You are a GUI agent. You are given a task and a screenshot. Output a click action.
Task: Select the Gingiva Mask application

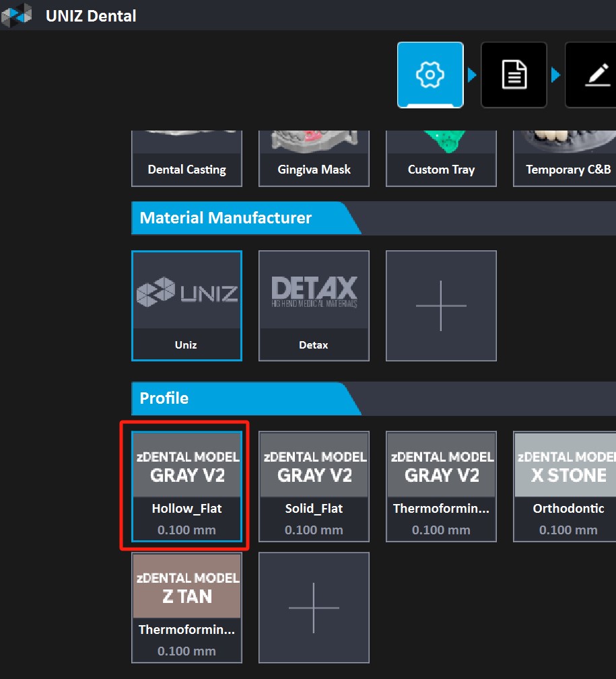point(314,159)
